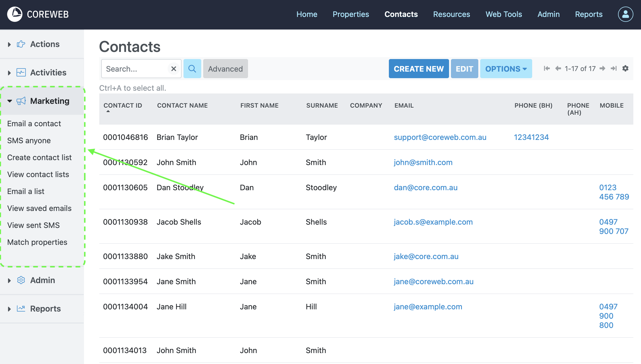Click the CoreWeb logo icon
Image resolution: width=641 pixels, height=364 pixels.
click(x=15, y=14)
